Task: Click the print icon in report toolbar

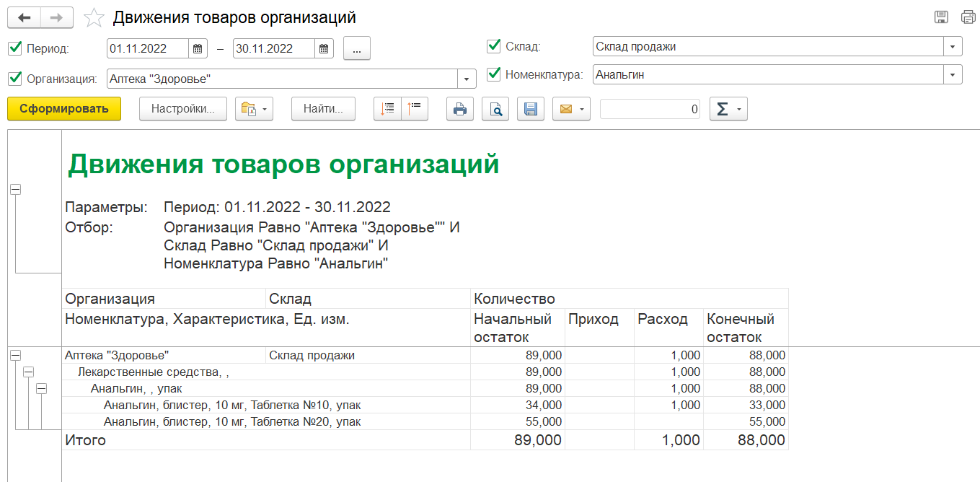Action: point(459,109)
